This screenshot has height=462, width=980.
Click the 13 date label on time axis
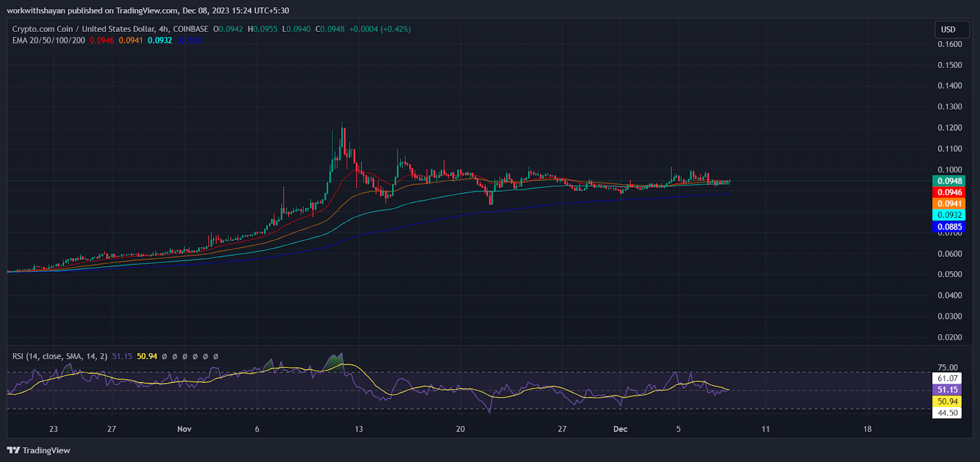359,429
